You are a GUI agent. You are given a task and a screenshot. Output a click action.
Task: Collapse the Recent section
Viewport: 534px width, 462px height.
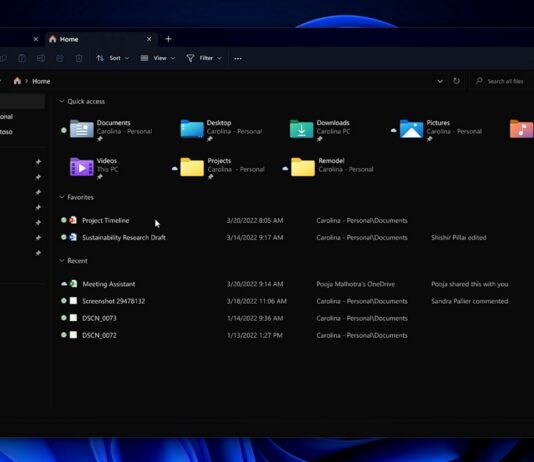pyautogui.click(x=62, y=260)
